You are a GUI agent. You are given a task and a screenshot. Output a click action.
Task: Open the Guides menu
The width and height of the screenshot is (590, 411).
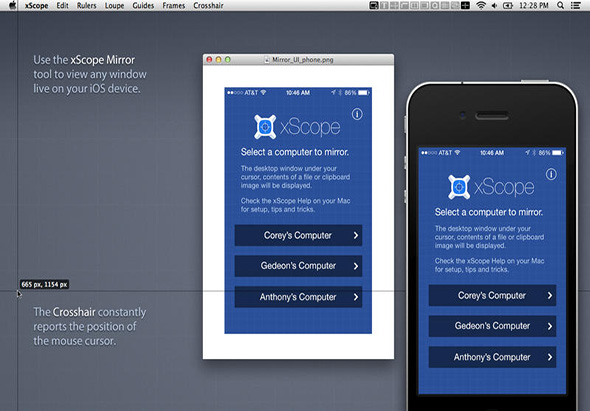coord(143,6)
